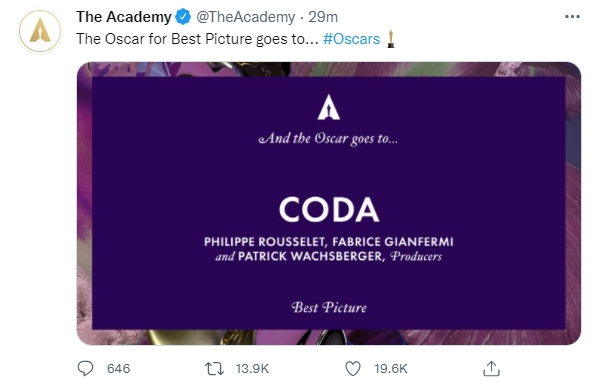Click the 19.6K likes count

391,368
